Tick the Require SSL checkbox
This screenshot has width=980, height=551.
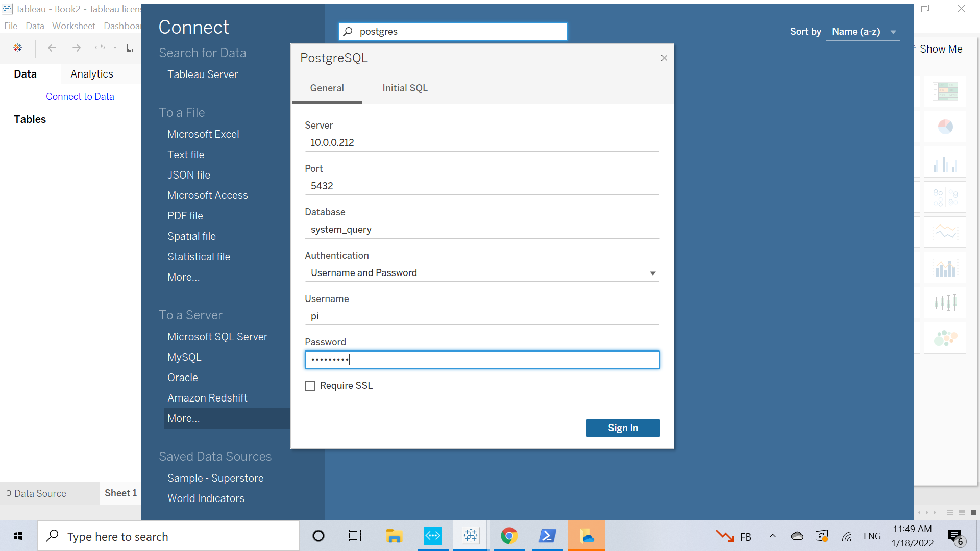point(310,386)
